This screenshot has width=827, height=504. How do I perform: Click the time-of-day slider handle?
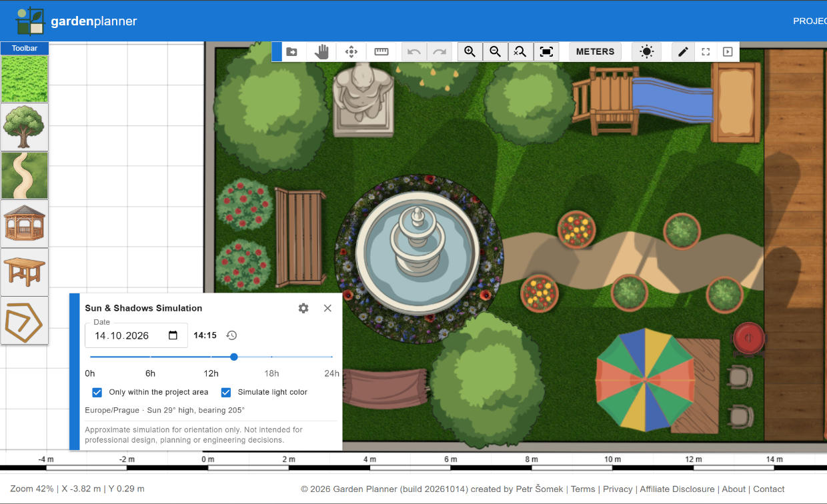(234, 357)
